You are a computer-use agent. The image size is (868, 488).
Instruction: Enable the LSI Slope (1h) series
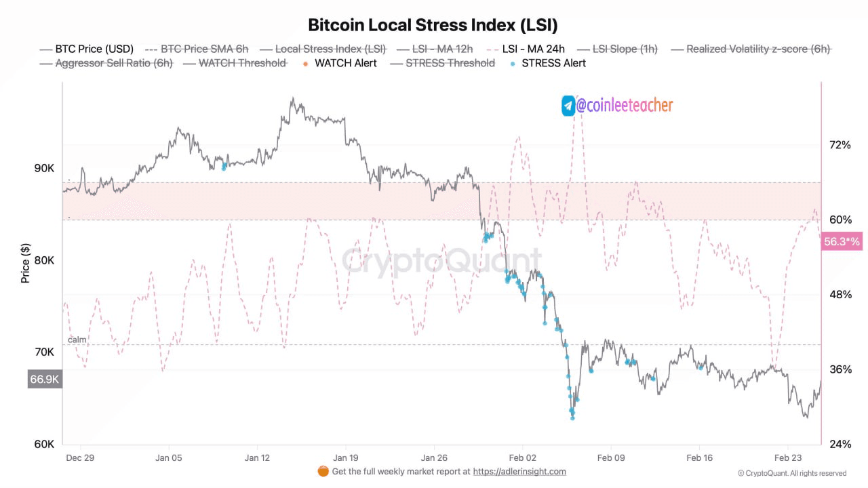[625, 49]
